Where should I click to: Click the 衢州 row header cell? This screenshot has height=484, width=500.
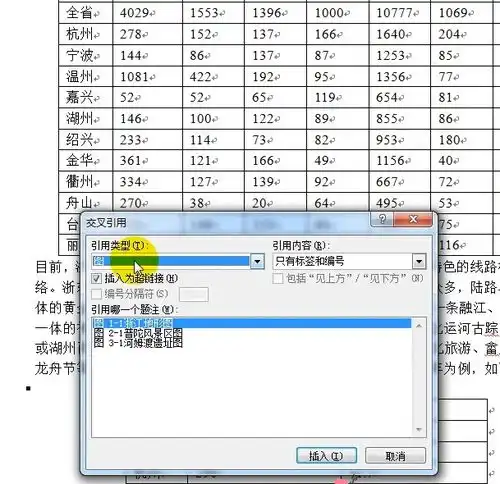(86, 182)
